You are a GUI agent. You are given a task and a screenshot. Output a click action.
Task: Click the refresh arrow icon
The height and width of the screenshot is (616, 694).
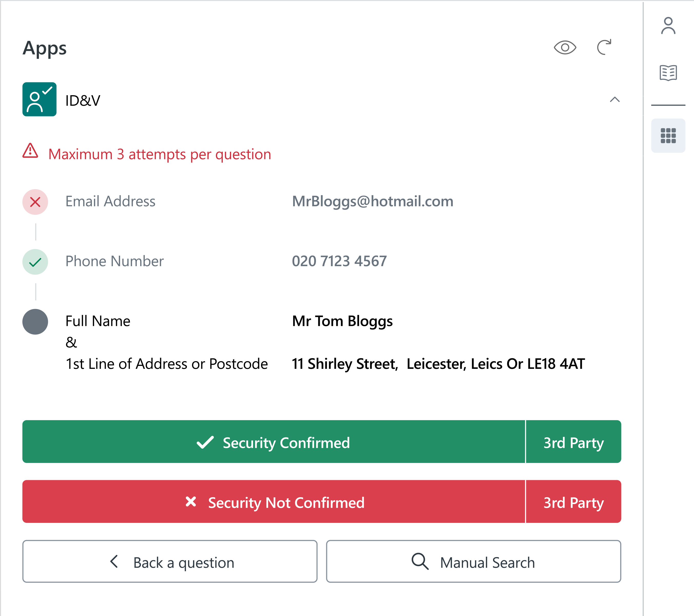coord(604,47)
